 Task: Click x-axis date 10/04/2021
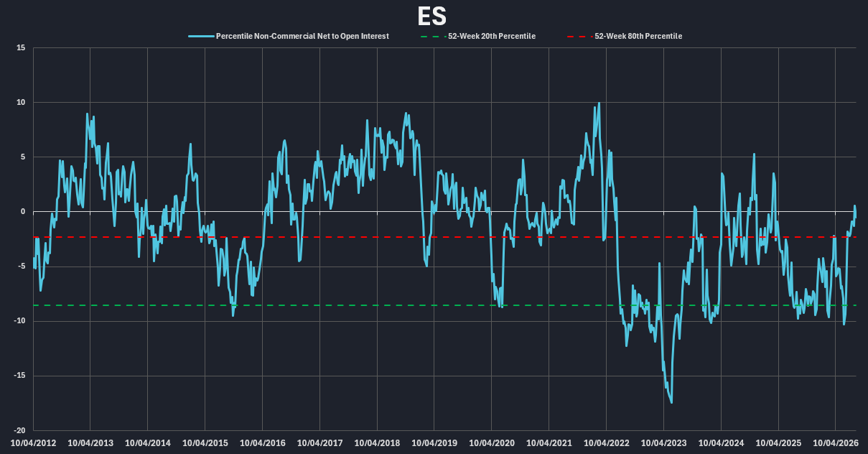(549, 443)
